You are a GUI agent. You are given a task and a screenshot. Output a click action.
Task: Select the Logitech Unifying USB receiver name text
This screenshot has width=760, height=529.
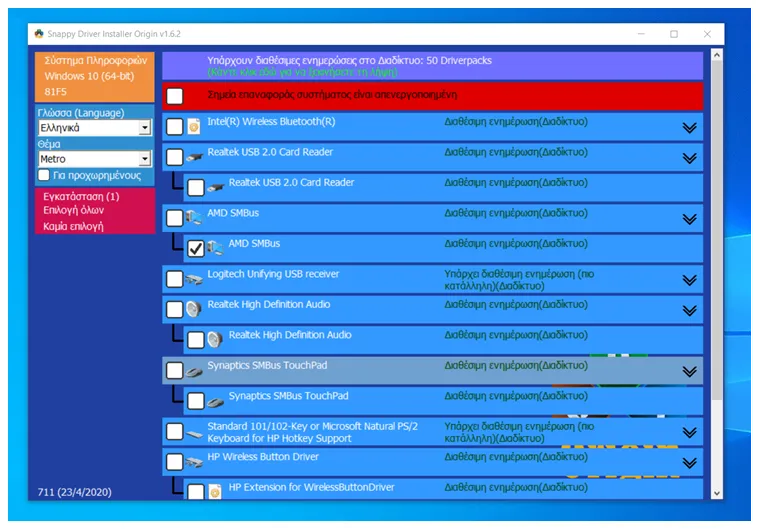[273, 274]
